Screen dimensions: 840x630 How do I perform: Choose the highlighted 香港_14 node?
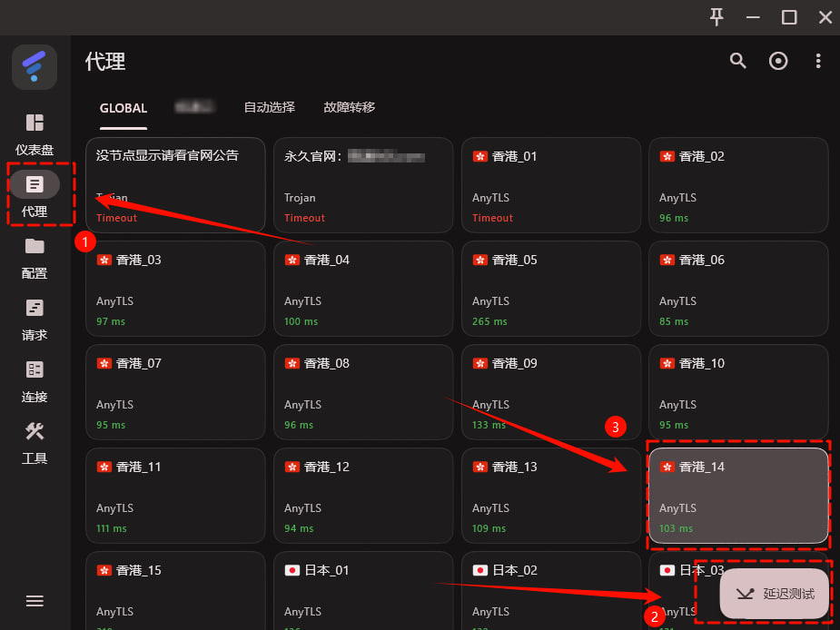tap(738, 496)
